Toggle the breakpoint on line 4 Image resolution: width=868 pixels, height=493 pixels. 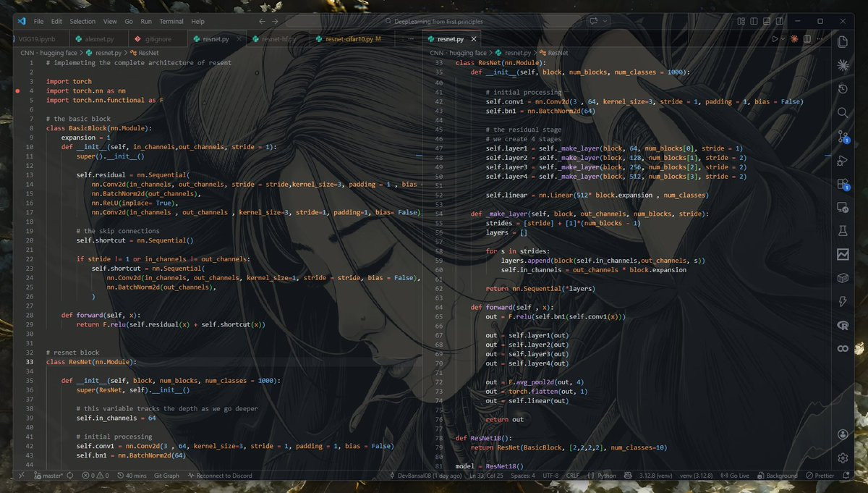coord(17,91)
